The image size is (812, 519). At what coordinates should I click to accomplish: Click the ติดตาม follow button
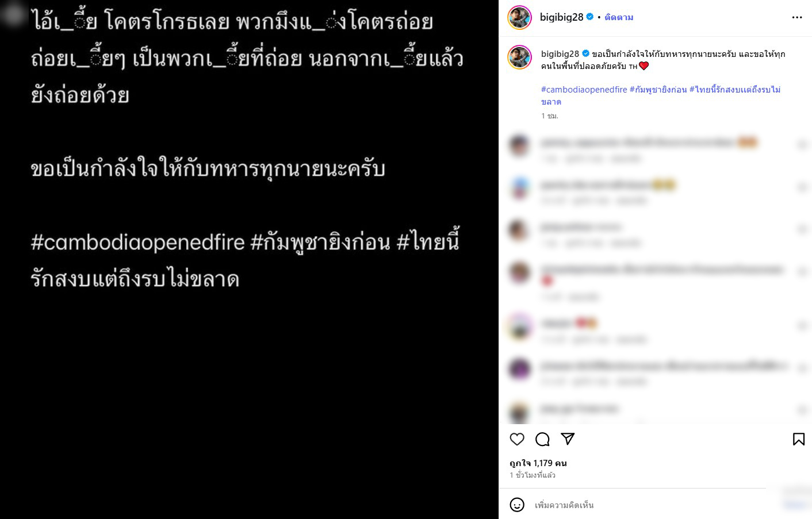tap(619, 17)
